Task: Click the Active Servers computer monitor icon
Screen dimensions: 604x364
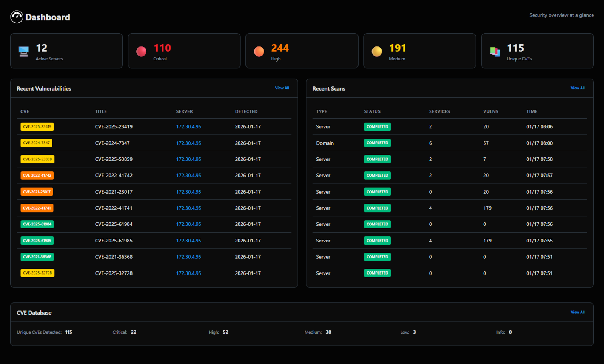Action: [x=24, y=51]
